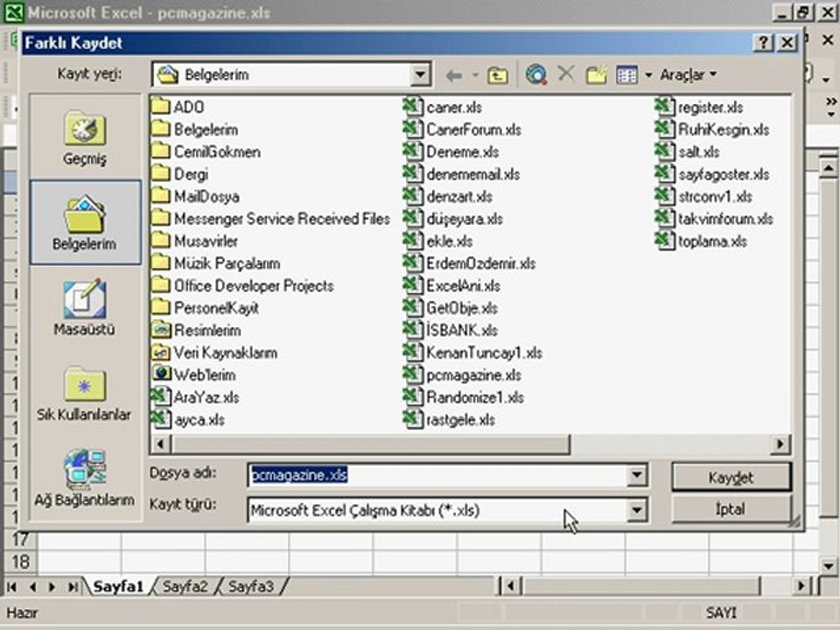Go to first sheet with tab navigation arrow
The height and width of the screenshot is (630, 840).
(11, 586)
